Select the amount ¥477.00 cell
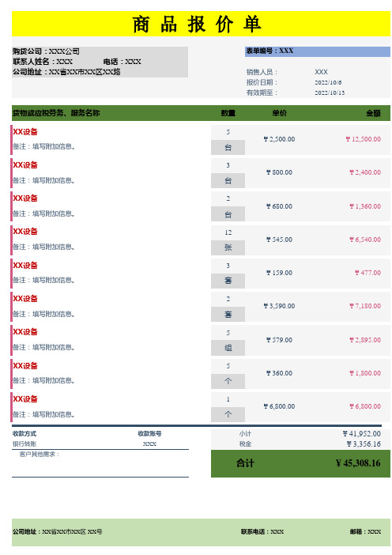The height and width of the screenshot is (555, 392). point(367,273)
